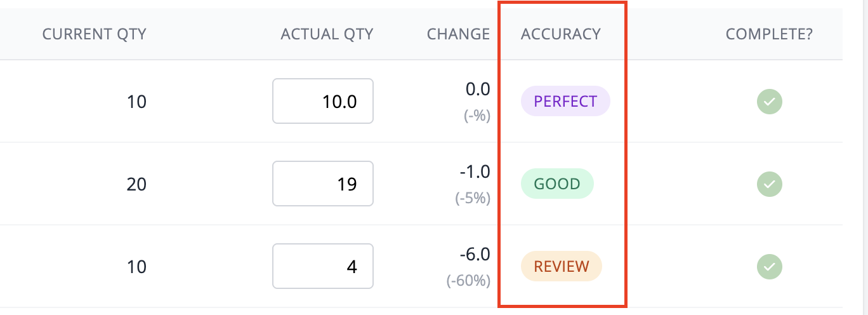This screenshot has height=315, width=868.
Task: Toggle the complete checkmark in the REVIEW row
Action: (x=769, y=266)
